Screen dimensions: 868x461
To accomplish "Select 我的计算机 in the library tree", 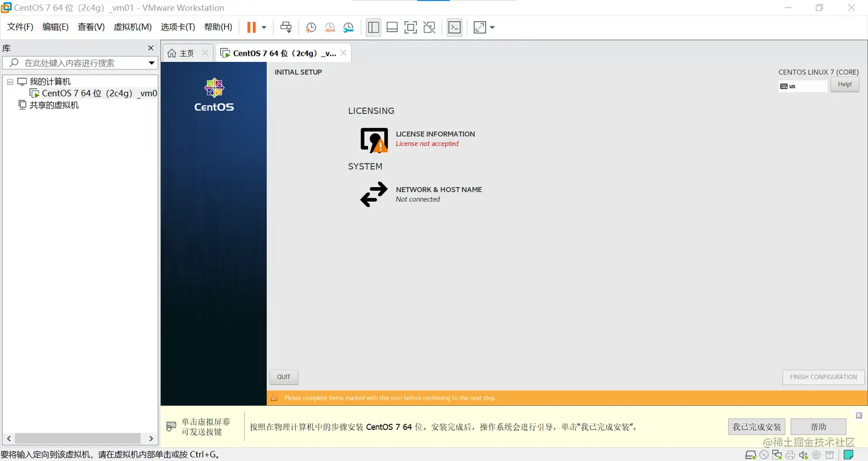I will [x=50, y=82].
